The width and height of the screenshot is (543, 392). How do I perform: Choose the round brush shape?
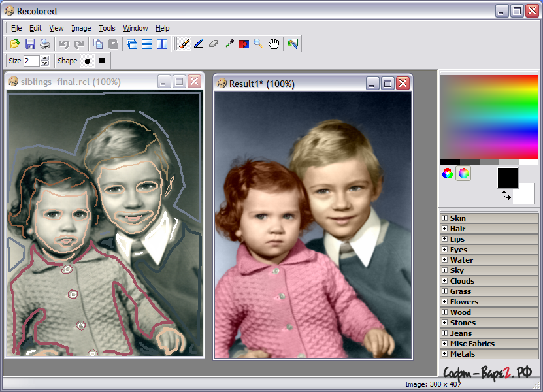tap(88, 61)
